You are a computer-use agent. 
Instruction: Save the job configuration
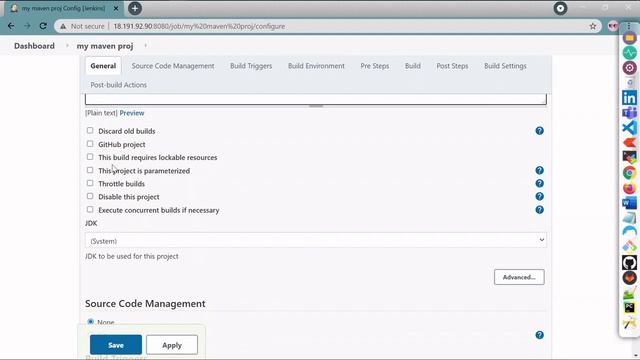click(x=116, y=345)
